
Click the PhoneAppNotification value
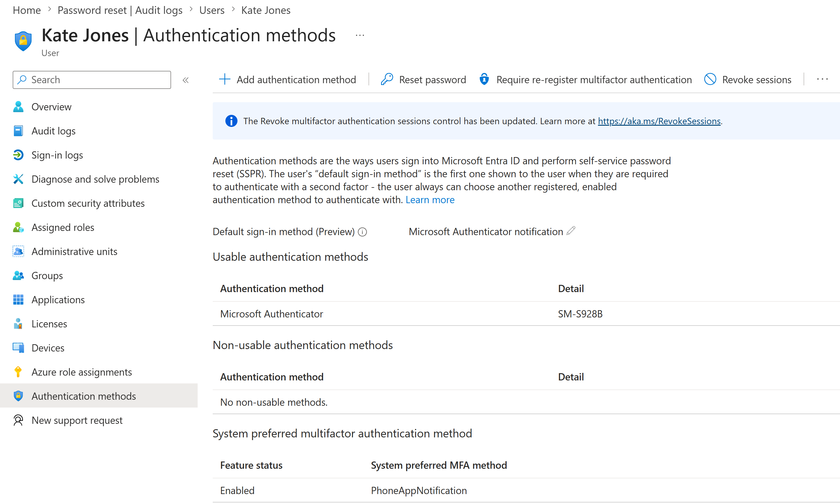coord(419,490)
